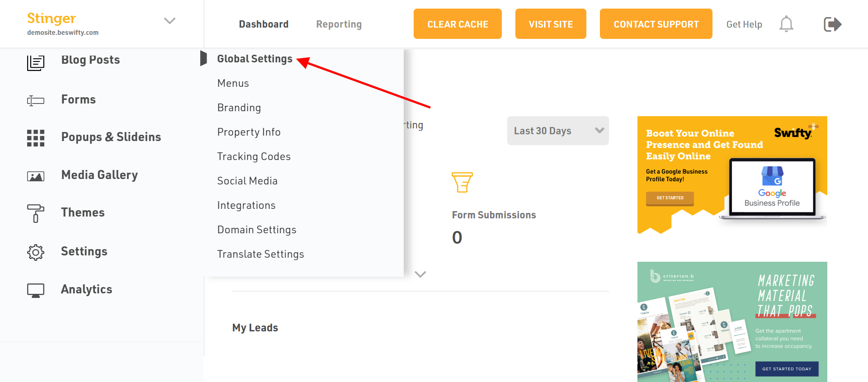Choose Domain Settings from the submenu
This screenshot has width=868, height=382.
point(257,230)
